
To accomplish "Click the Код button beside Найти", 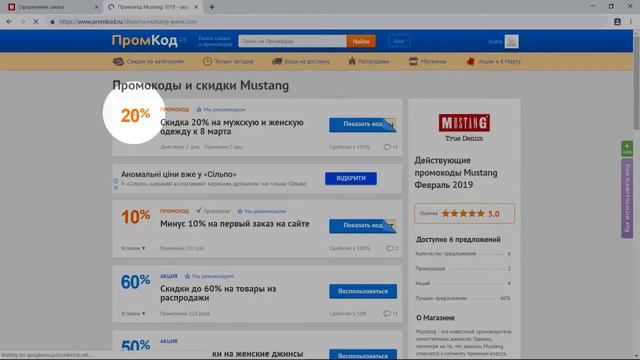I will (399, 41).
